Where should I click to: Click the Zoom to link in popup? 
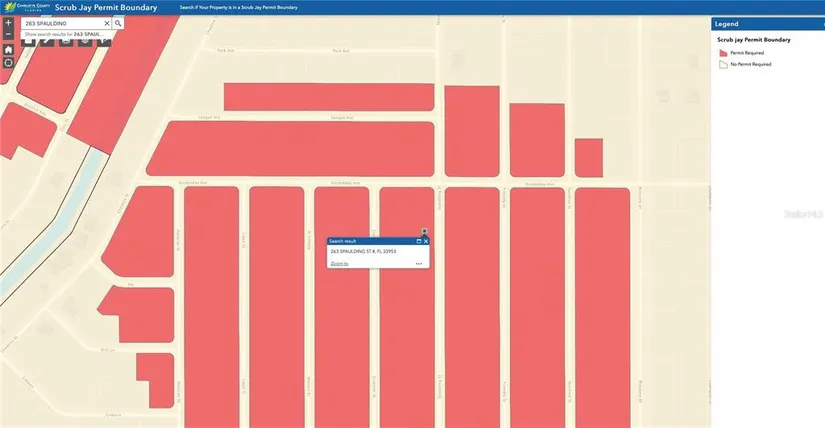[x=339, y=264]
